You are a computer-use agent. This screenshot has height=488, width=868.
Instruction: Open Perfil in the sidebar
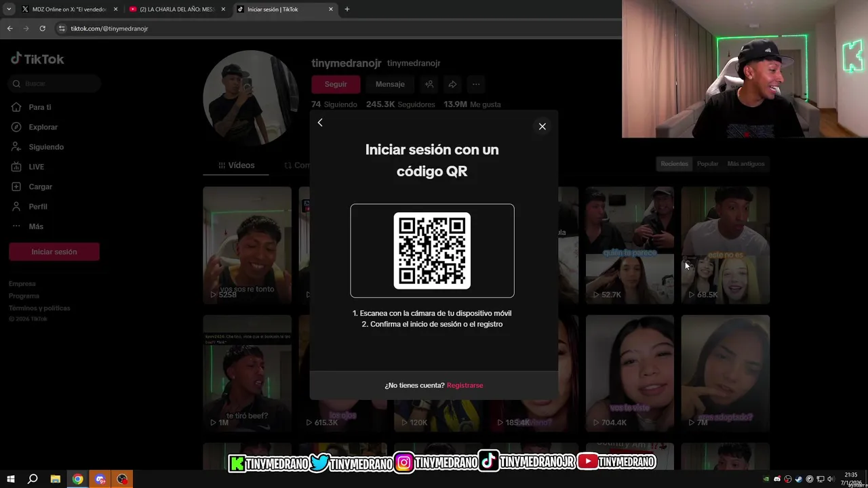tap(38, 207)
